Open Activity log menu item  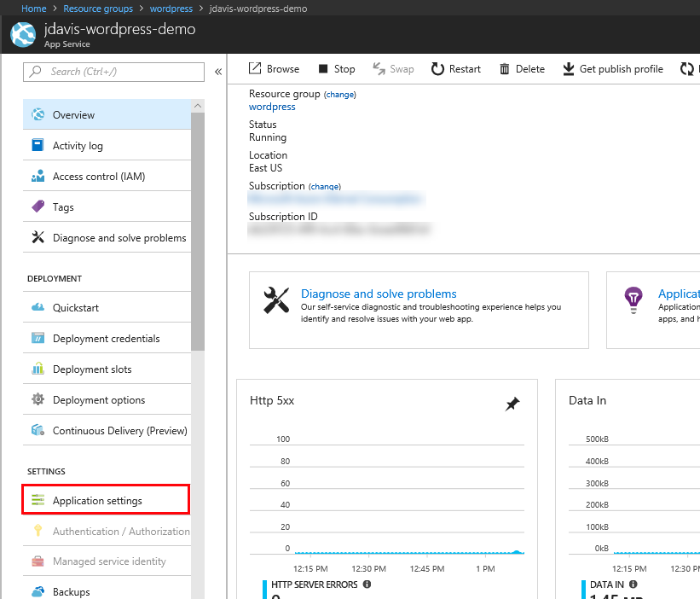pos(107,145)
